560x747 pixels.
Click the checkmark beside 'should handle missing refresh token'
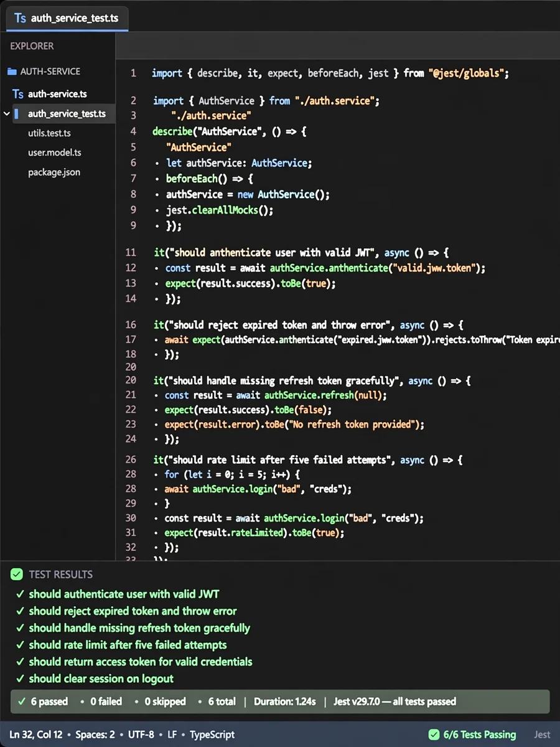pyautogui.click(x=21, y=628)
